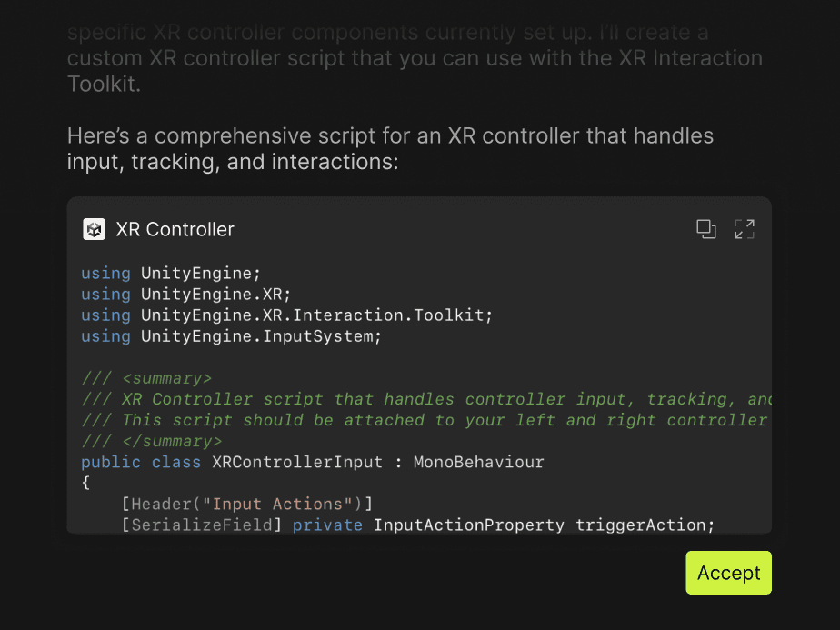This screenshot has width=840, height=630.
Task: Click the MonoBehaviour base class text
Action: point(478,462)
